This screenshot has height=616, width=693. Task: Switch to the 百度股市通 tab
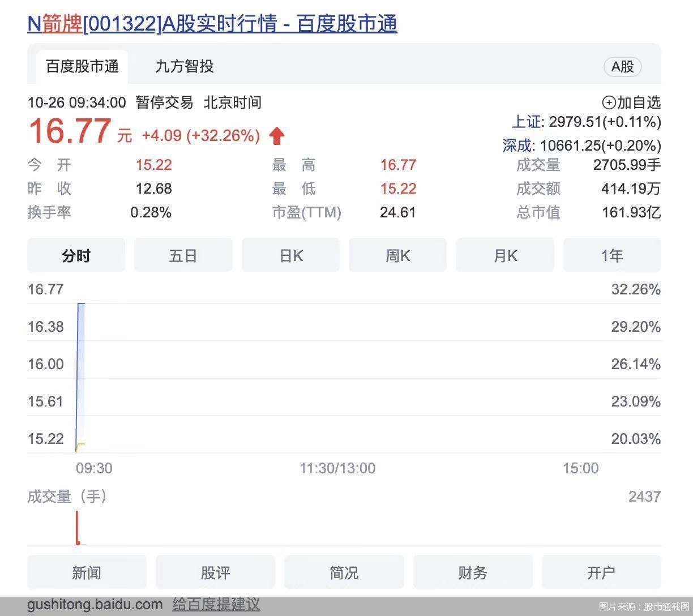[82, 66]
